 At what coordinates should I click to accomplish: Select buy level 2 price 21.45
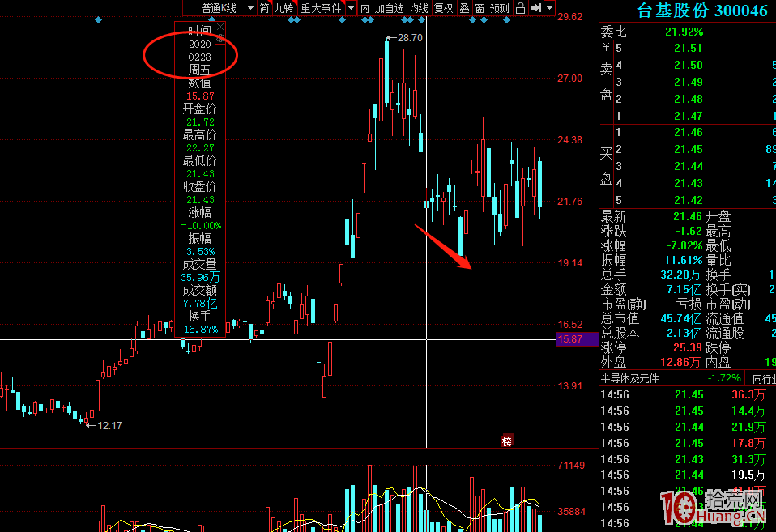tap(688, 149)
